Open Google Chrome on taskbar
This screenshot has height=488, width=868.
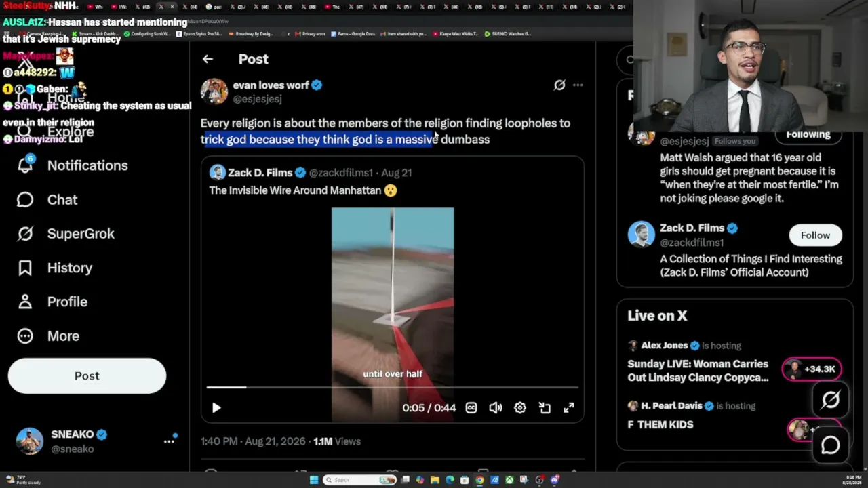coord(479,480)
